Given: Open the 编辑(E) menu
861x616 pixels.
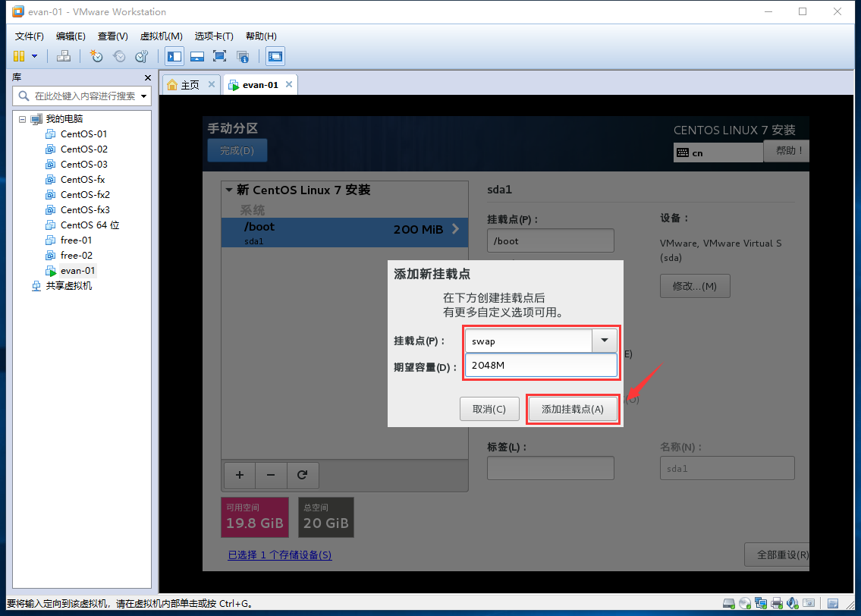Looking at the screenshot, I should 71,36.
